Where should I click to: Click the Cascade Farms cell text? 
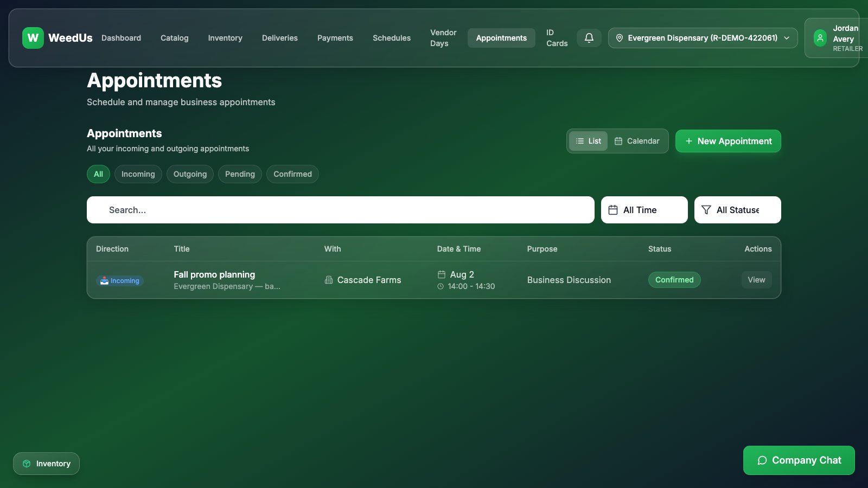369,280
